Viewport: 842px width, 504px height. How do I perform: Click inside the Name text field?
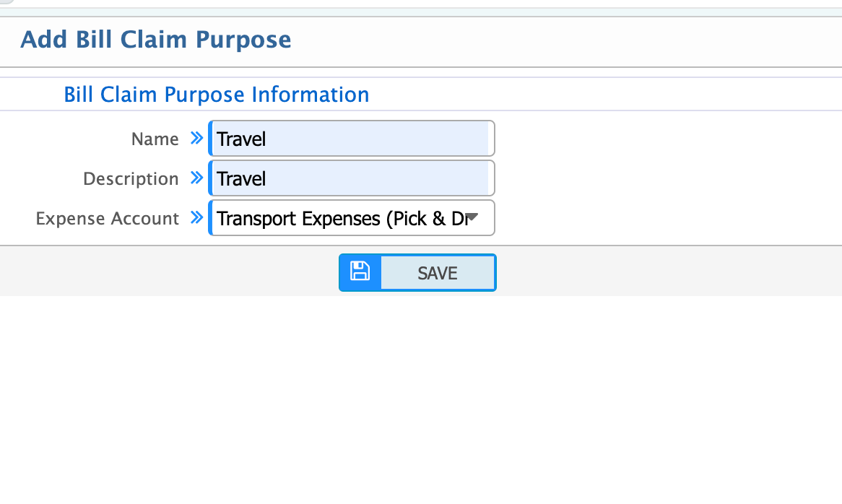pos(351,139)
